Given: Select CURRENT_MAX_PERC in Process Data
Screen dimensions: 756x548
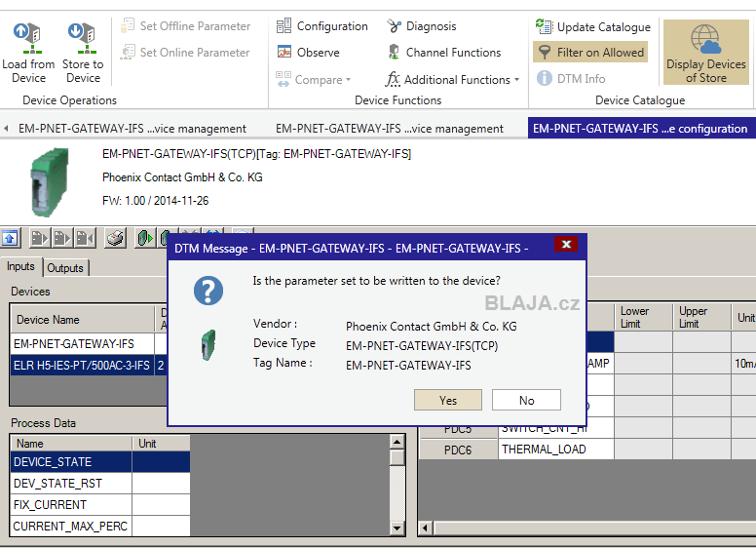Looking at the screenshot, I should coord(71,526).
